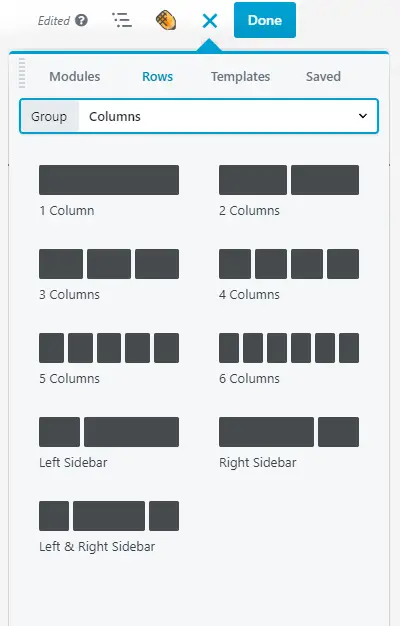Close the content panel with X icon
This screenshot has width=400, height=626.
[210, 21]
